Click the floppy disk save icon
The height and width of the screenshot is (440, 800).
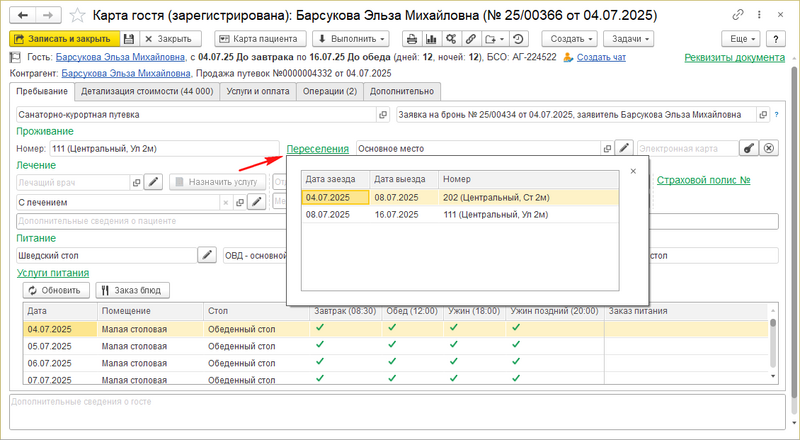click(128, 38)
